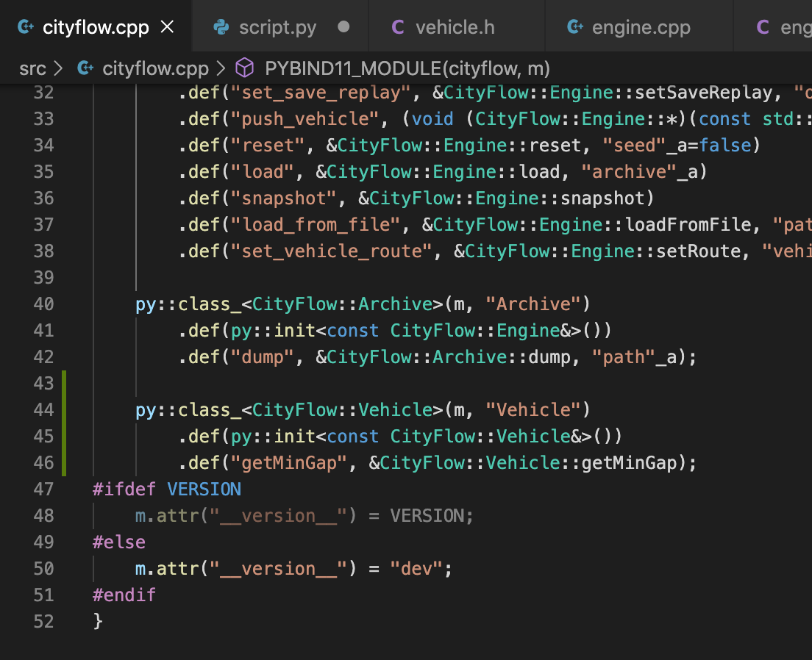
Task: Click the "dev" string on line 50
Action: pos(416,568)
